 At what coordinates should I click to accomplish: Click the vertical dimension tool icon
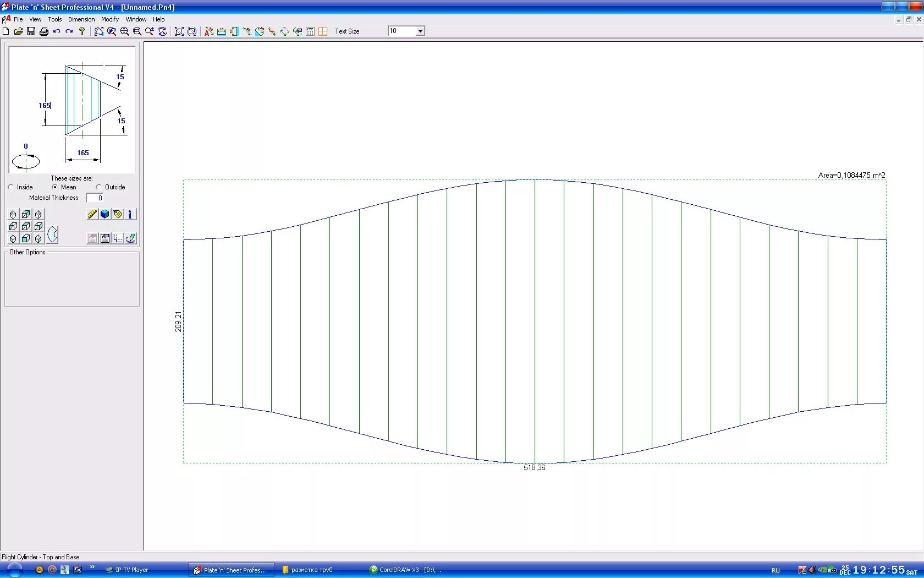point(234,31)
